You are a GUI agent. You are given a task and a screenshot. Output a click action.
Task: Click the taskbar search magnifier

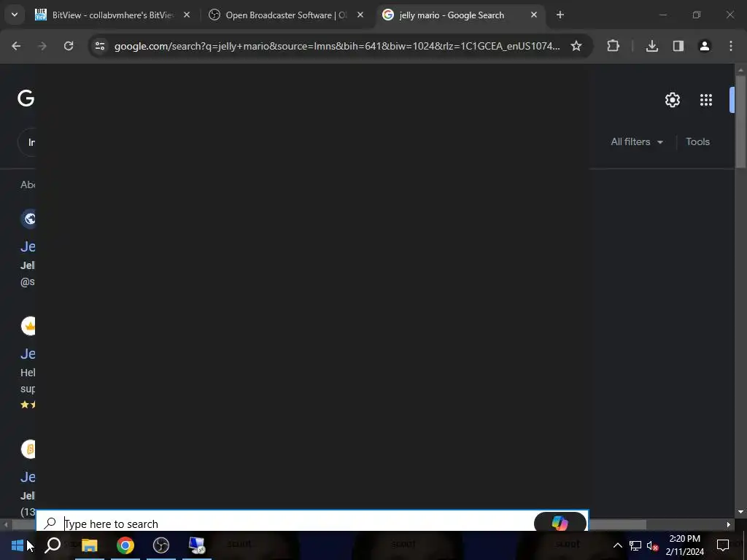coord(53,545)
